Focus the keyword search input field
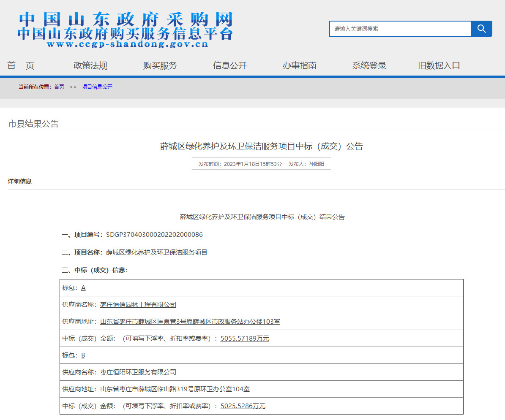 [400, 29]
